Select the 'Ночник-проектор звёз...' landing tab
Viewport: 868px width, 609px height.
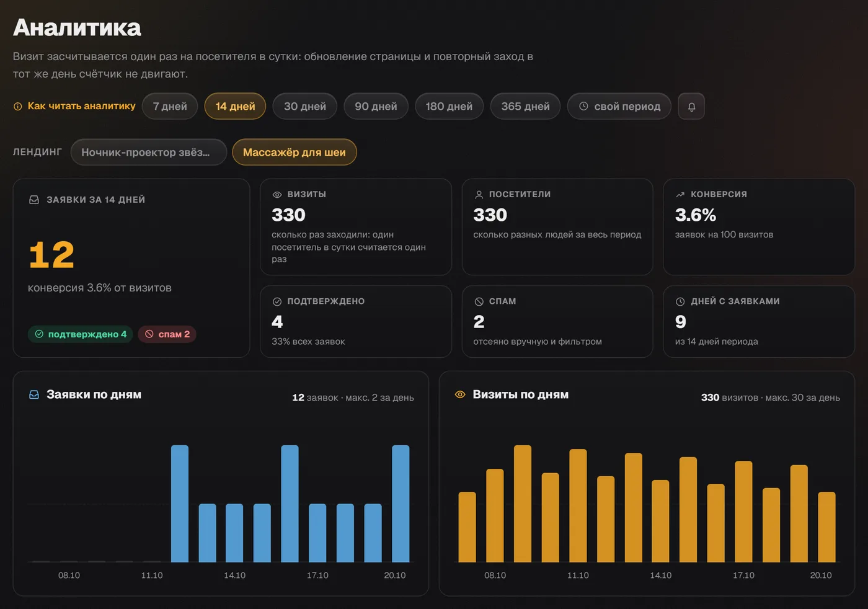pyautogui.click(x=149, y=153)
